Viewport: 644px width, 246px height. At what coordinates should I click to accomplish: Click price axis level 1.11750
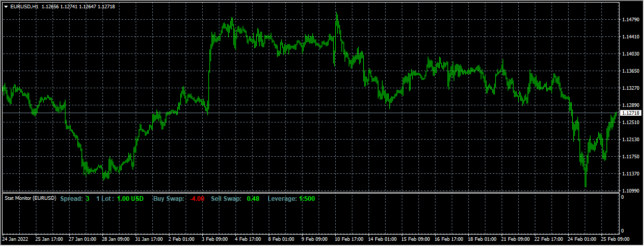[x=630, y=157]
